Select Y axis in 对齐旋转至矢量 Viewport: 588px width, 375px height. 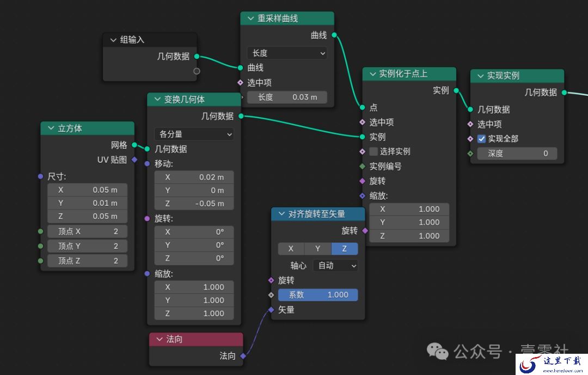click(x=317, y=249)
